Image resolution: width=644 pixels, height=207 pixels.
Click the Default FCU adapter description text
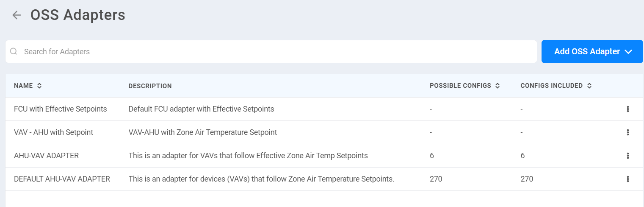coord(202,109)
